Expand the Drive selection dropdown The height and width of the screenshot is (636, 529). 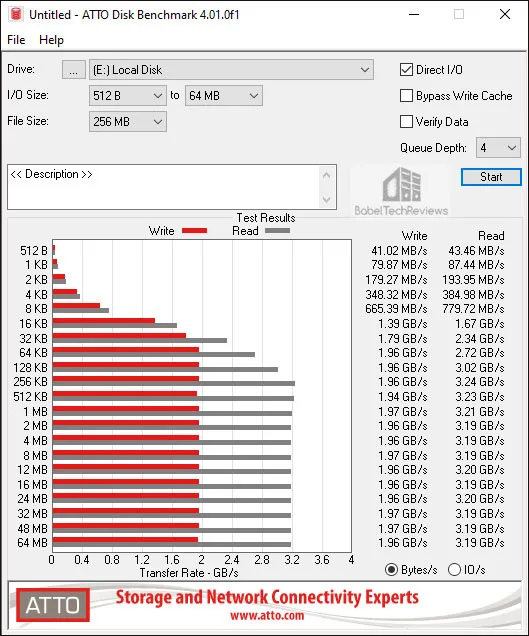[231, 70]
